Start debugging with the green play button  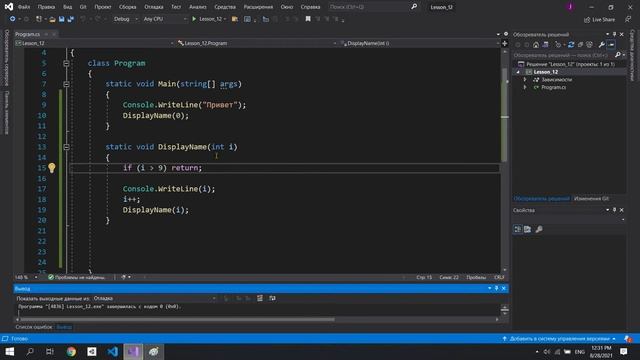[194, 19]
